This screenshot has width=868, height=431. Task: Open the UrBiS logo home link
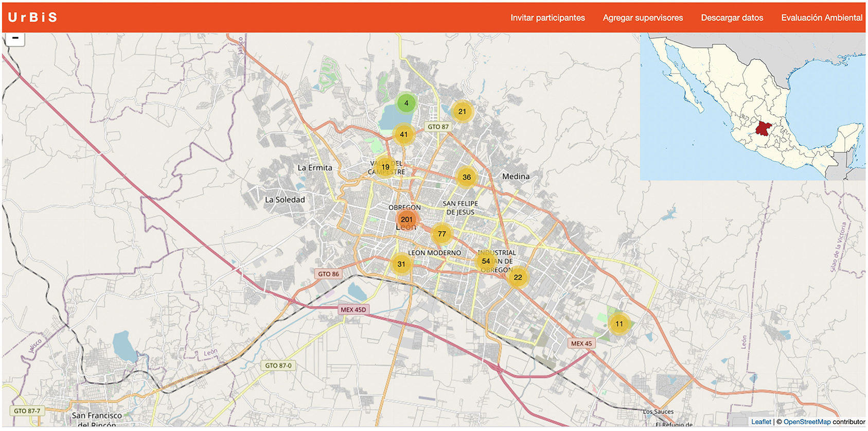pyautogui.click(x=32, y=18)
